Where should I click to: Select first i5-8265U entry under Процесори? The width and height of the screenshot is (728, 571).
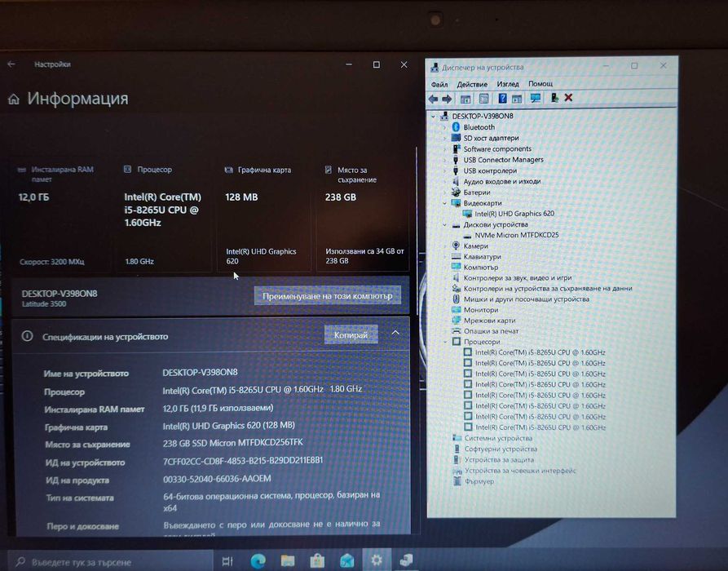pyautogui.click(x=540, y=352)
